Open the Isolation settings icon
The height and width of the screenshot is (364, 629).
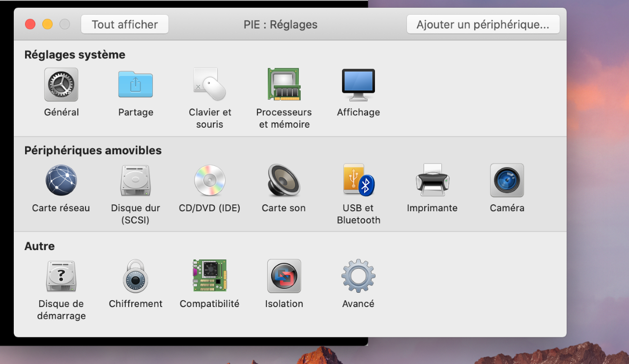(284, 276)
